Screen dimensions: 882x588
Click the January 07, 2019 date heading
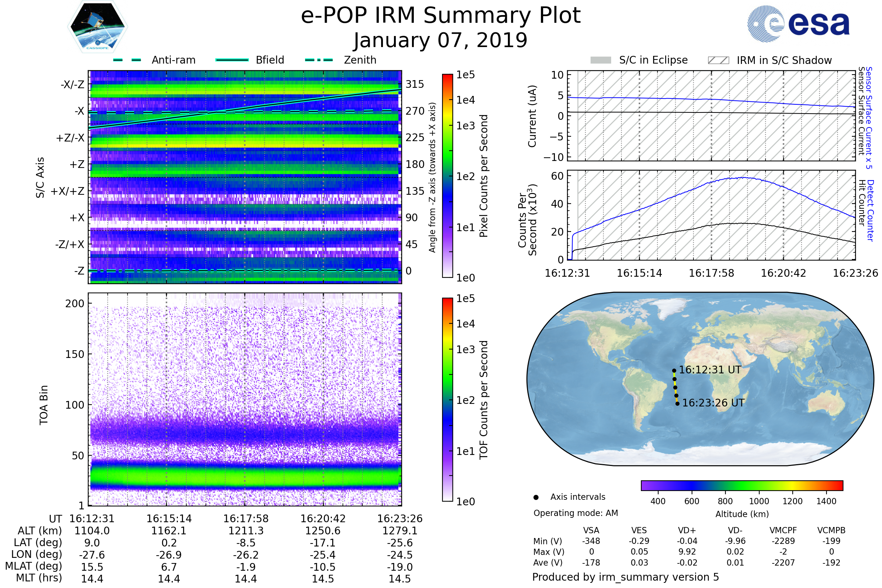point(441,40)
